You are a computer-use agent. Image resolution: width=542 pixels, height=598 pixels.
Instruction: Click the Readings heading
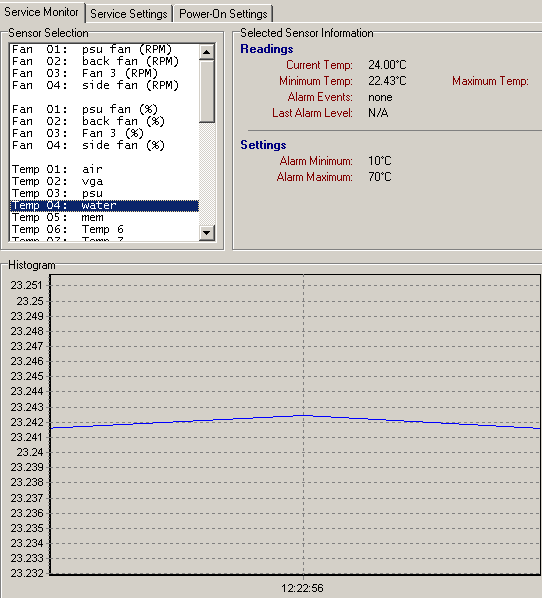pyautogui.click(x=267, y=49)
